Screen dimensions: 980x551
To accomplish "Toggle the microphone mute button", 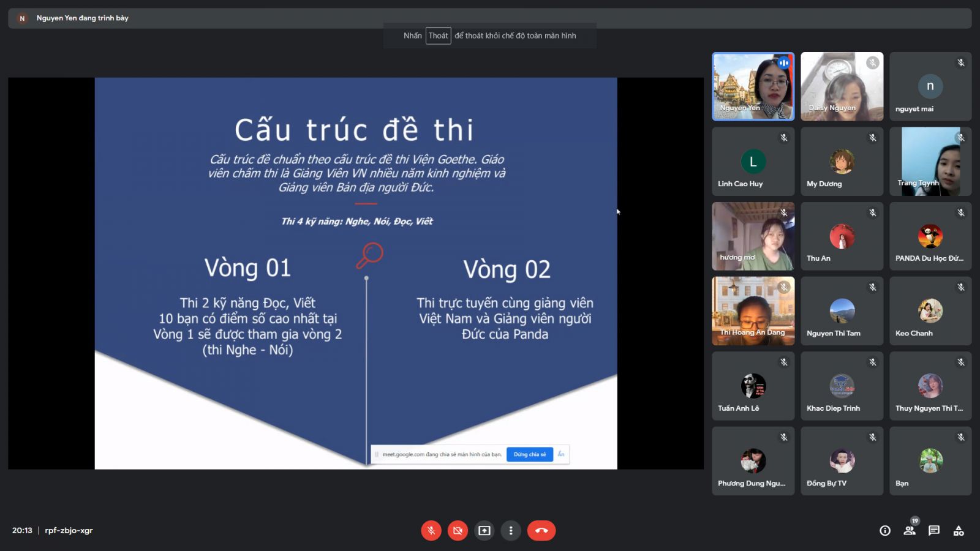I will coord(431,531).
